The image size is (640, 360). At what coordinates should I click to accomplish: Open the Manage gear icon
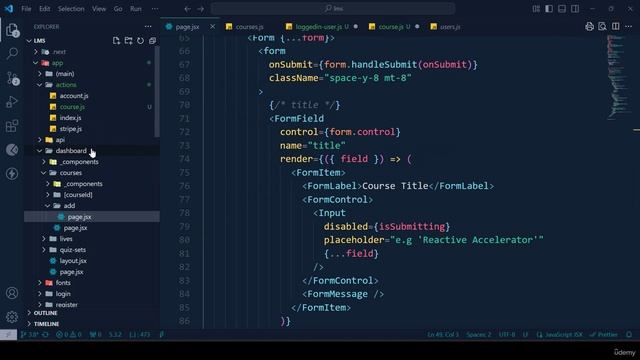click(12, 316)
